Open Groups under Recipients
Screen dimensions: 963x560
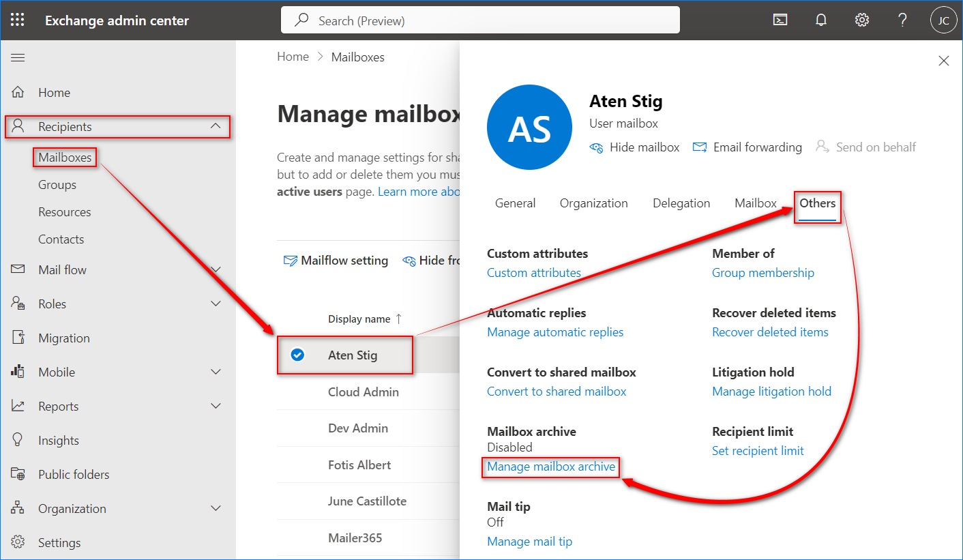click(x=57, y=185)
